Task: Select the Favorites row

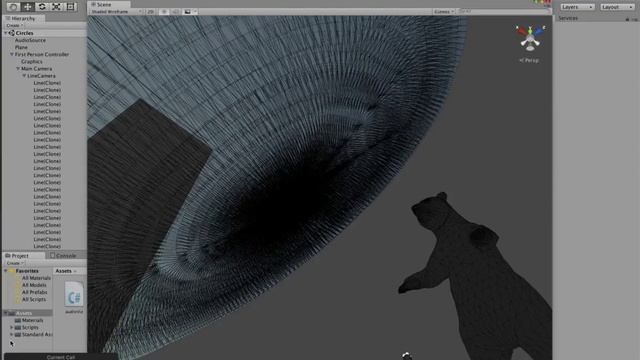Action: click(x=28, y=271)
